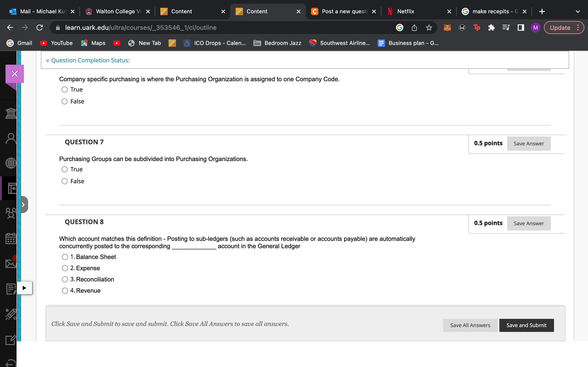Select False for company specific purchasing question

[x=64, y=101]
